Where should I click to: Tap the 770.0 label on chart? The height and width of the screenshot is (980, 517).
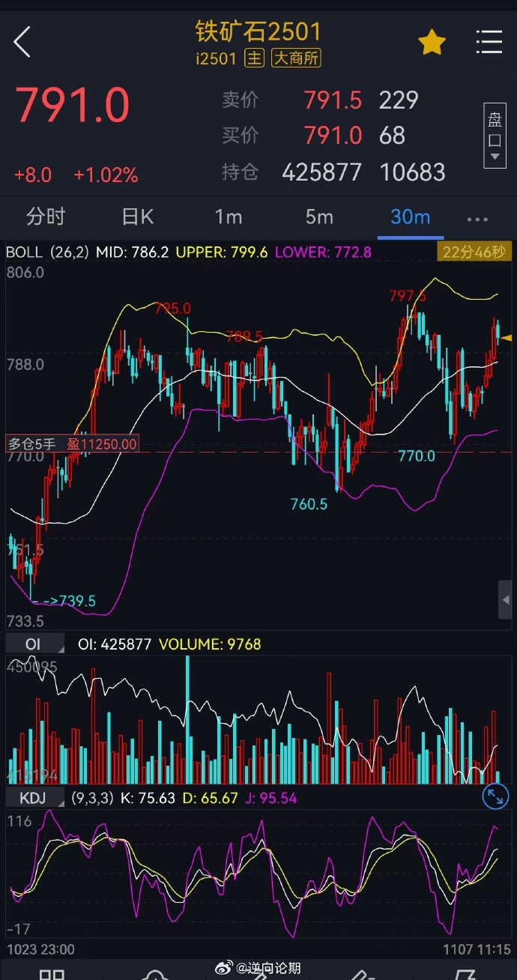tap(417, 456)
